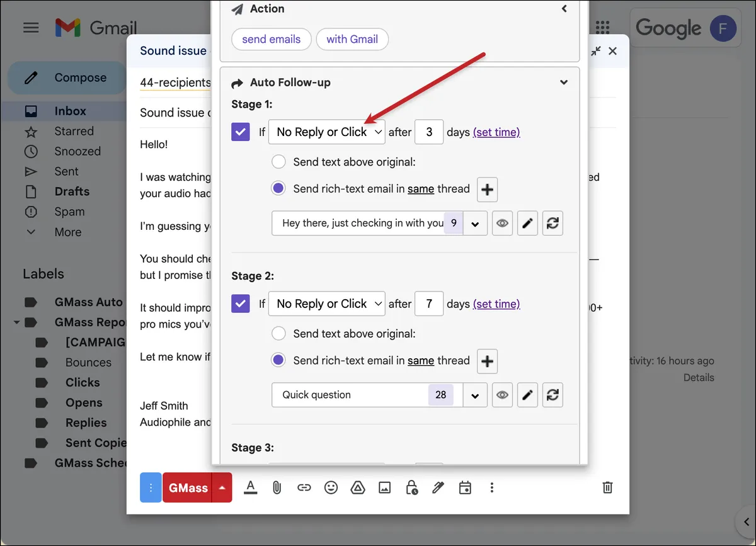Open the Clicks label
The height and width of the screenshot is (546, 756).
click(83, 382)
